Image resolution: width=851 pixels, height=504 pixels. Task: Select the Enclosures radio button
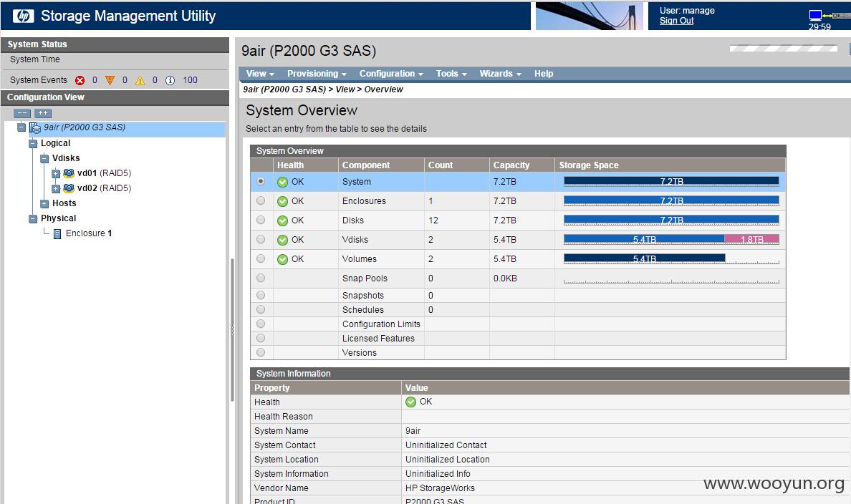(261, 200)
